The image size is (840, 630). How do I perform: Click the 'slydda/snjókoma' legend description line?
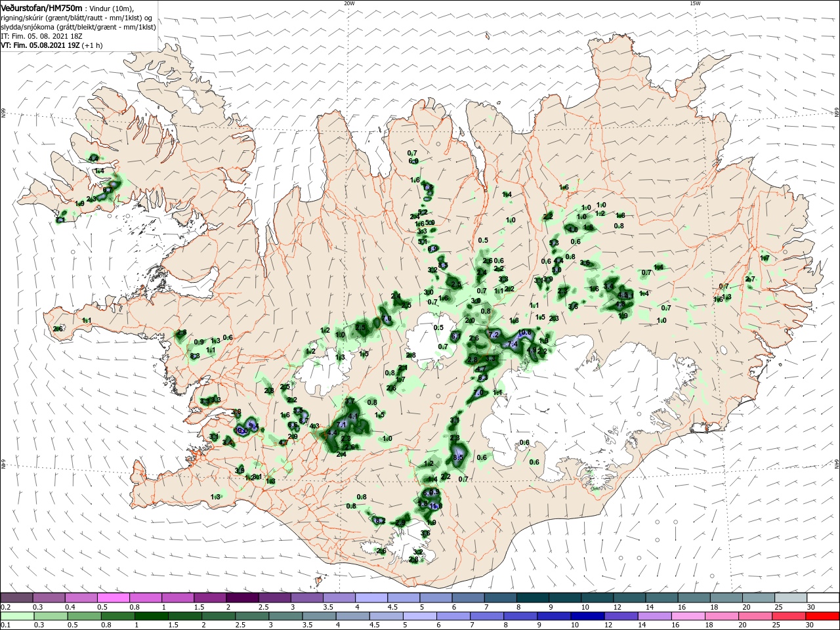pyautogui.click(x=78, y=27)
